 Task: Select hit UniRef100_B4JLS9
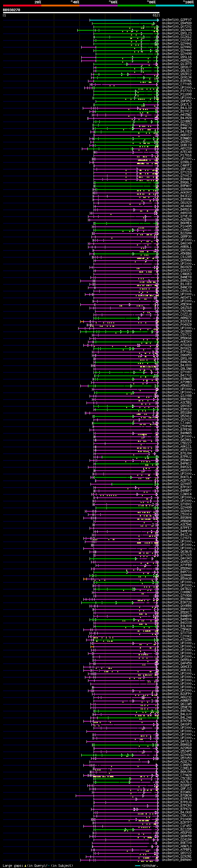176,108
